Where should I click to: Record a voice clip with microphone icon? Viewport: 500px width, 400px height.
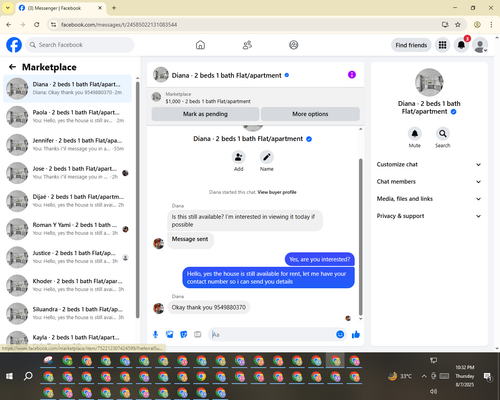pos(155,334)
